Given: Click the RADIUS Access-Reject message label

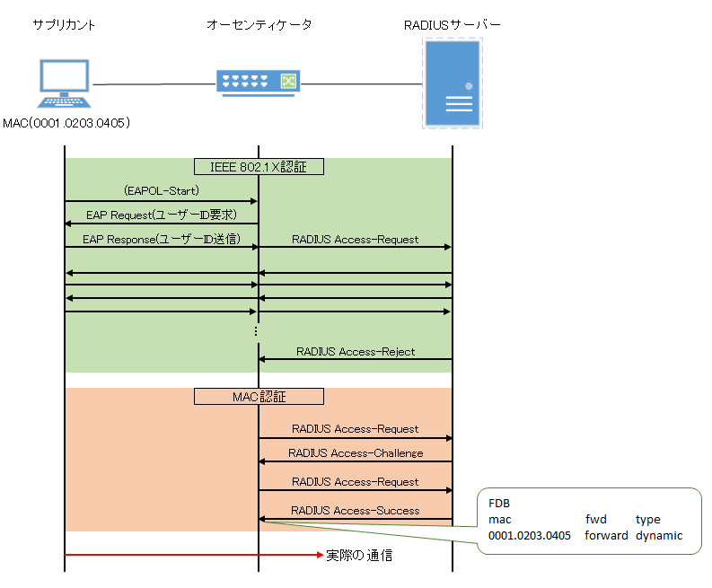Looking at the screenshot, I should (x=355, y=352).
